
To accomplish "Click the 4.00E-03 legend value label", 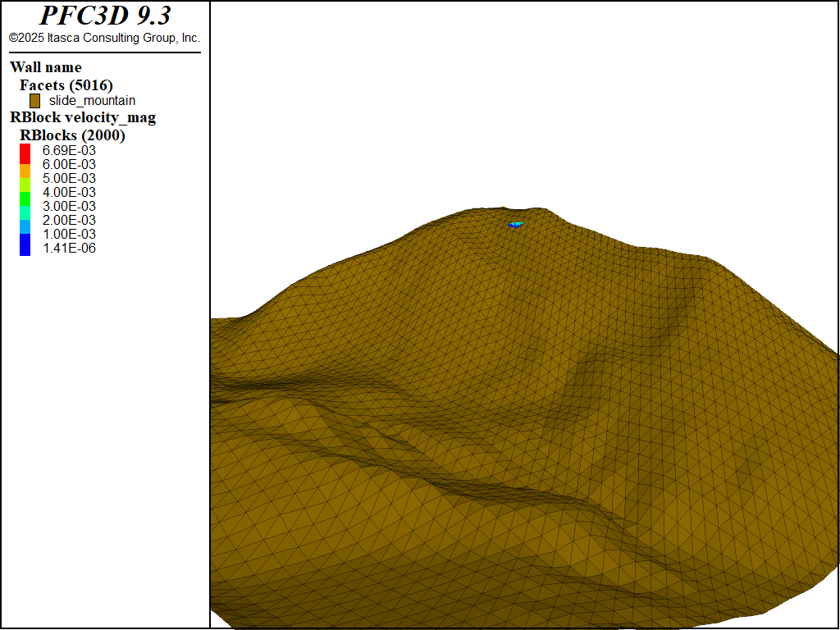I will 69,192.
